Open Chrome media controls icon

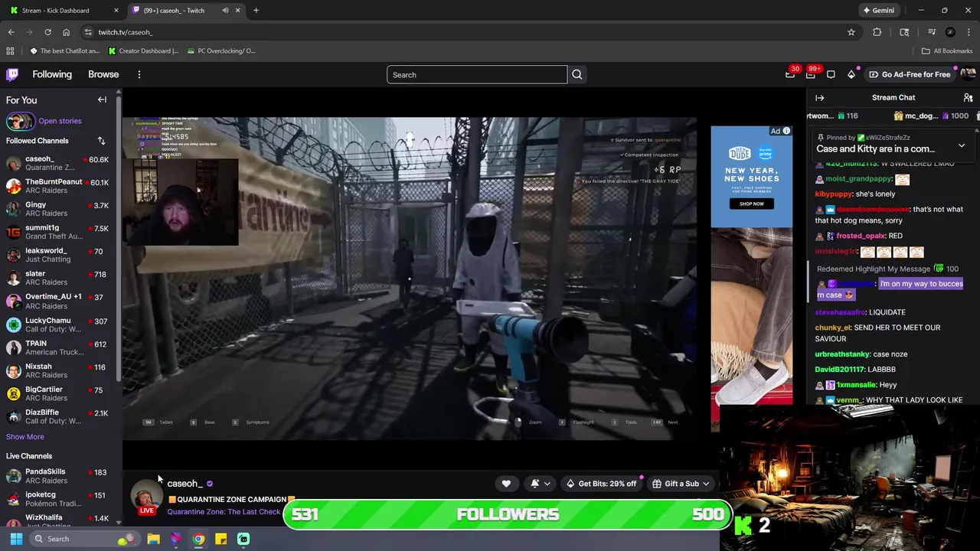point(932,32)
